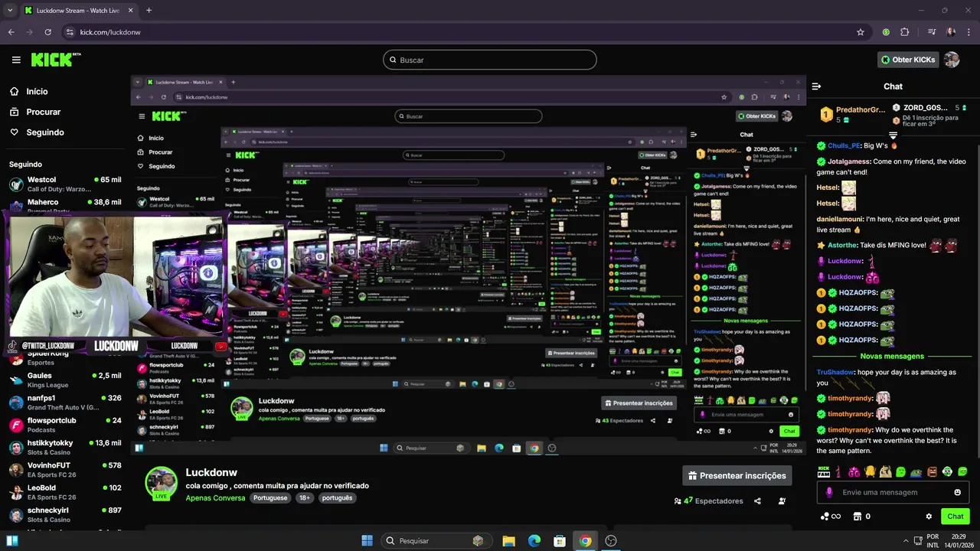Open the emote picker smiley icon
The width and height of the screenshot is (980, 551).
pos(957,492)
